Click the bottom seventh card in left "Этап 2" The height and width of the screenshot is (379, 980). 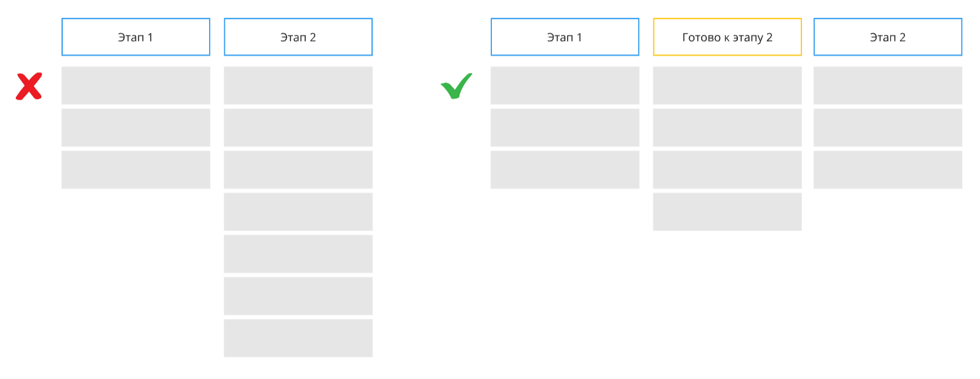tap(298, 338)
